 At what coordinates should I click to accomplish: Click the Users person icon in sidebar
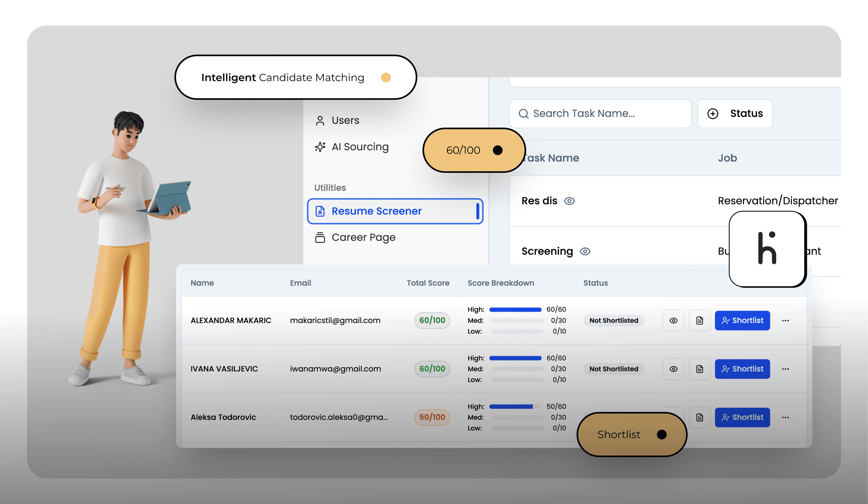[x=320, y=121]
